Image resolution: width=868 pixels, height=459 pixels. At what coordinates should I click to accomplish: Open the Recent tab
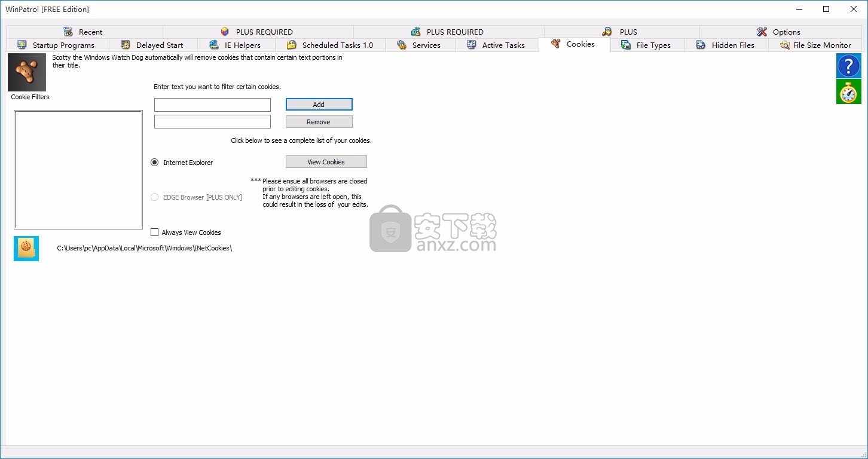(x=84, y=32)
